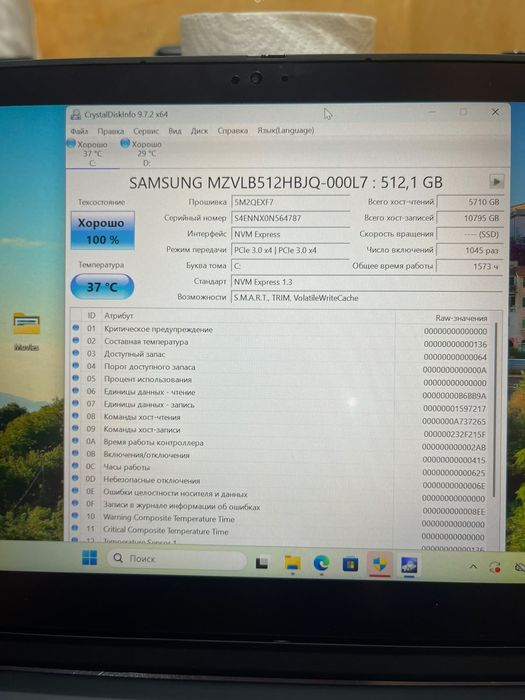Expand the system tray hidden icons chevron

473,567
